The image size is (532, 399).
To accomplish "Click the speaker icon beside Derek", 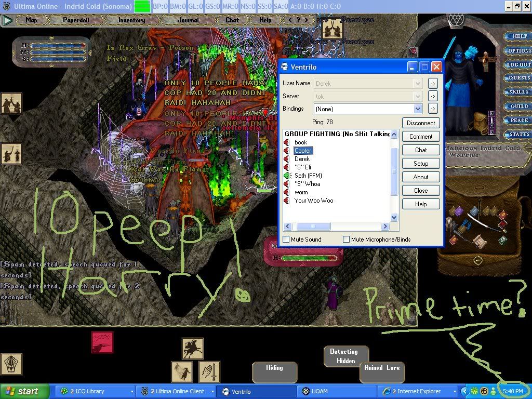I will pos(287,159).
